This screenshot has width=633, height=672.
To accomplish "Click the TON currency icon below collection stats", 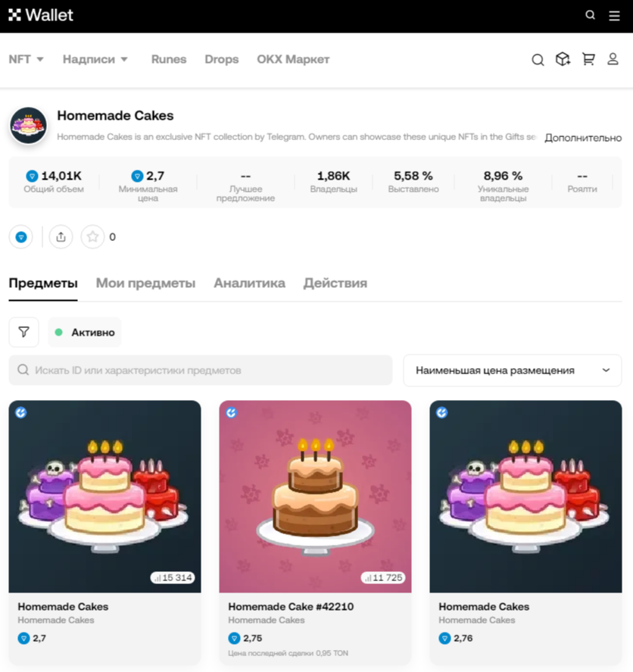I will point(20,236).
